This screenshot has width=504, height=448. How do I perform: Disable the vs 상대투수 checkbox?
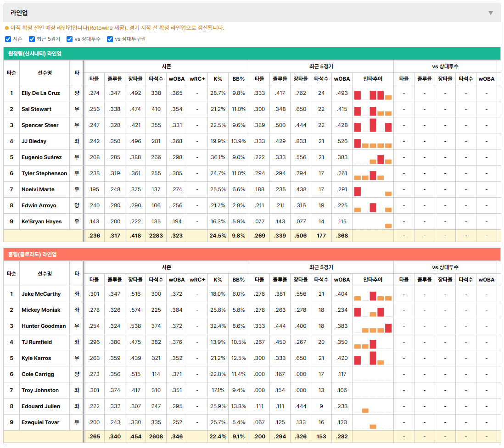point(69,39)
